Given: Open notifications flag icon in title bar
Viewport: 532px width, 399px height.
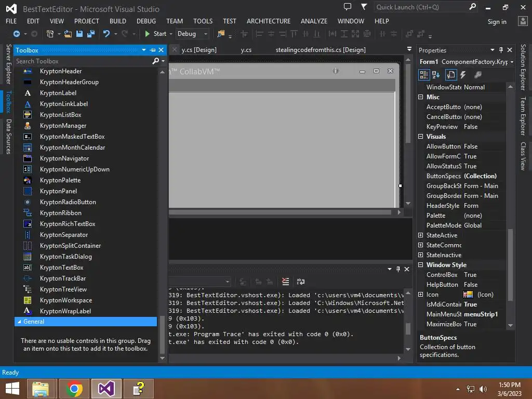Looking at the screenshot, I should point(364,7).
